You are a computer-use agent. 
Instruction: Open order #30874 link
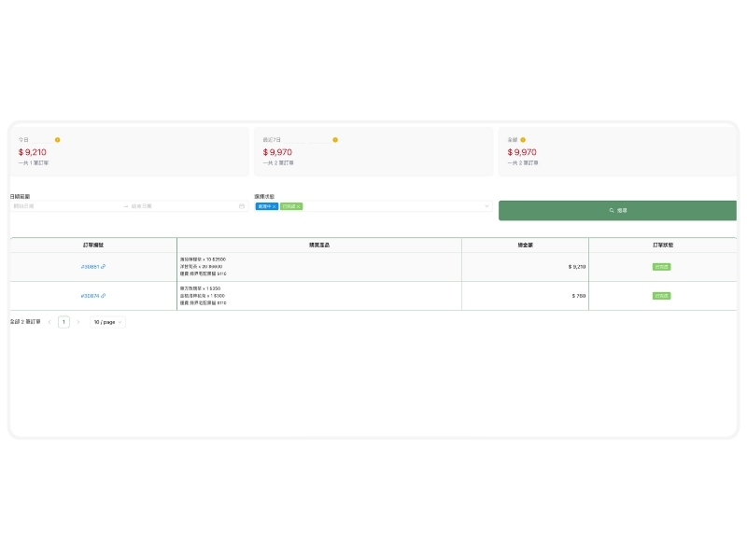90,296
